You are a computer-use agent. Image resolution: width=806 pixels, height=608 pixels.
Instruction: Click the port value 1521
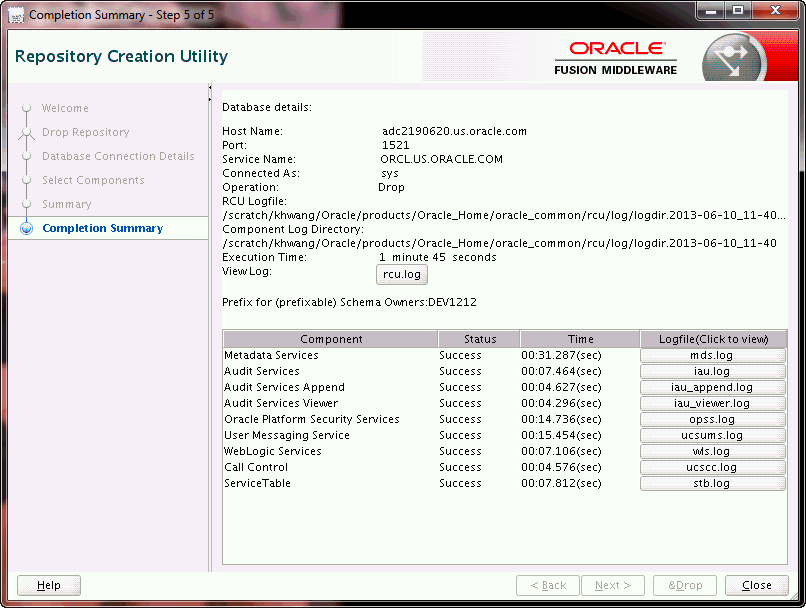(x=395, y=145)
